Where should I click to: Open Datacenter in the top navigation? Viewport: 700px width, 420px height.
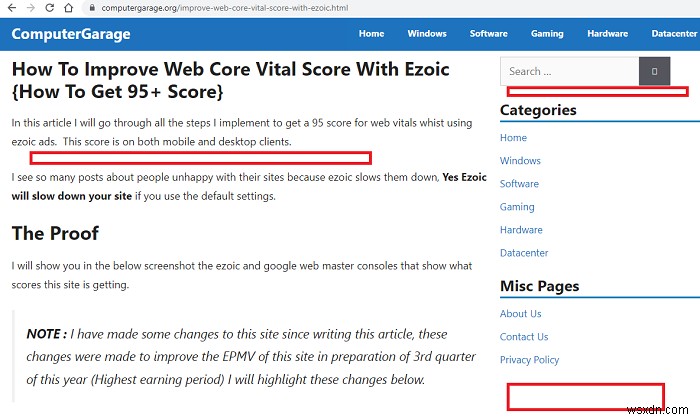674,33
